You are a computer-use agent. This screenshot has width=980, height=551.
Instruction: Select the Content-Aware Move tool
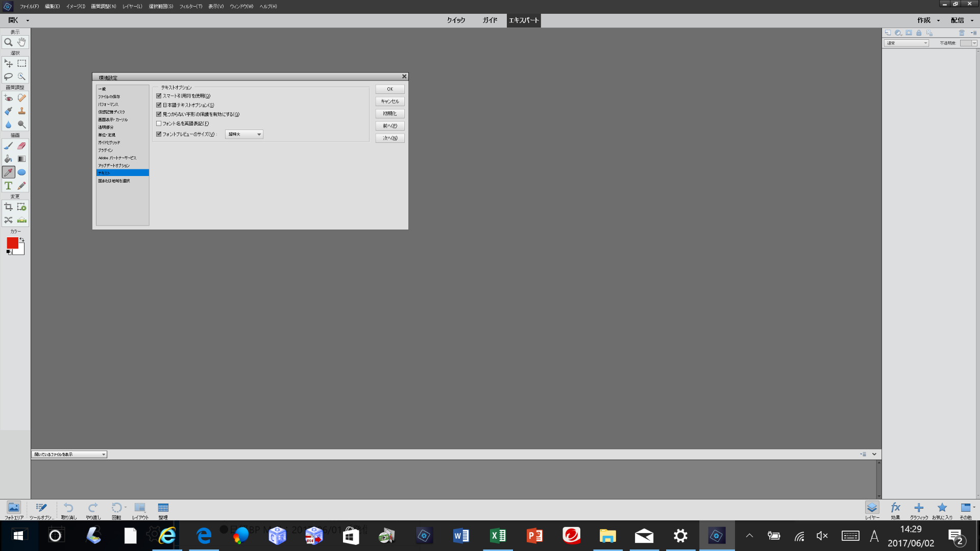tap(8, 220)
